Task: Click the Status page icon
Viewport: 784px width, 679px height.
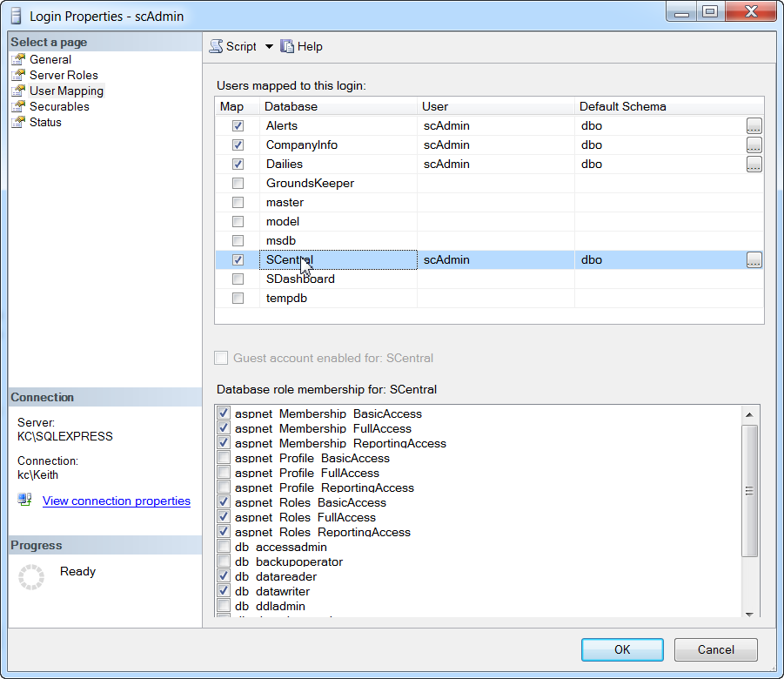Action: (x=19, y=122)
